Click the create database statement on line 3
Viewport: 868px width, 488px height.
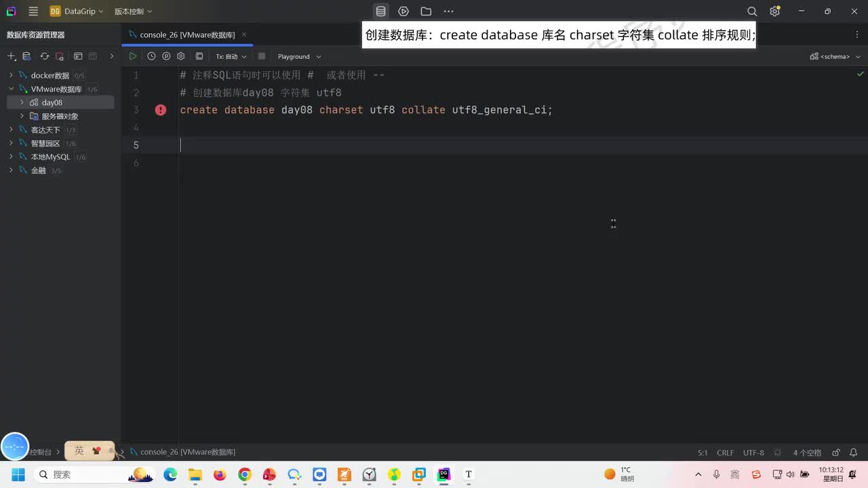366,110
